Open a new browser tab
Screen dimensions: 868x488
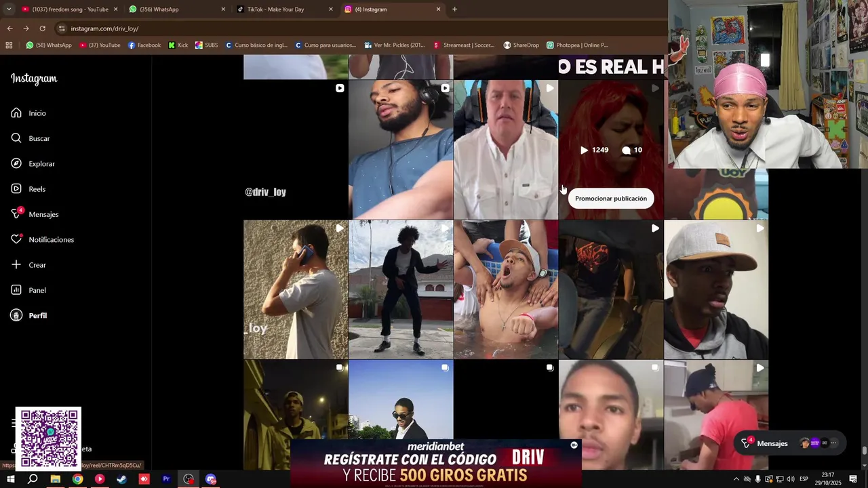pyautogui.click(x=454, y=9)
